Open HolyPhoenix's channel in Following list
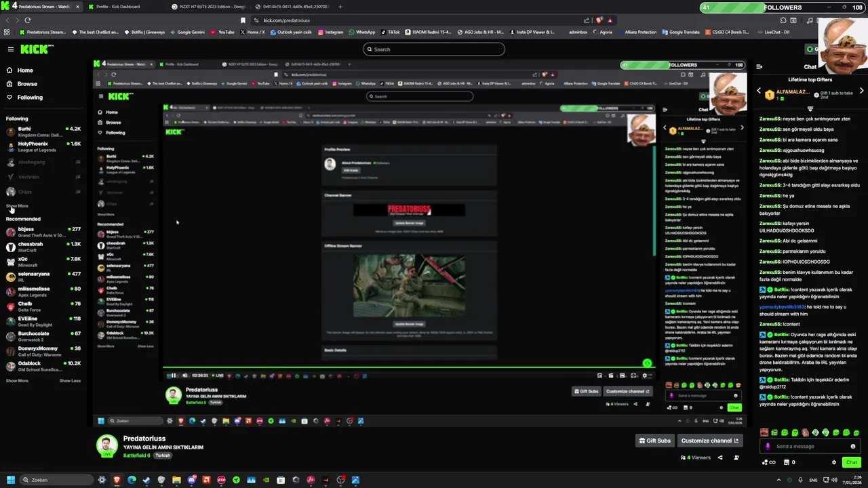Screen dimensions: 868x488 (x=43, y=146)
